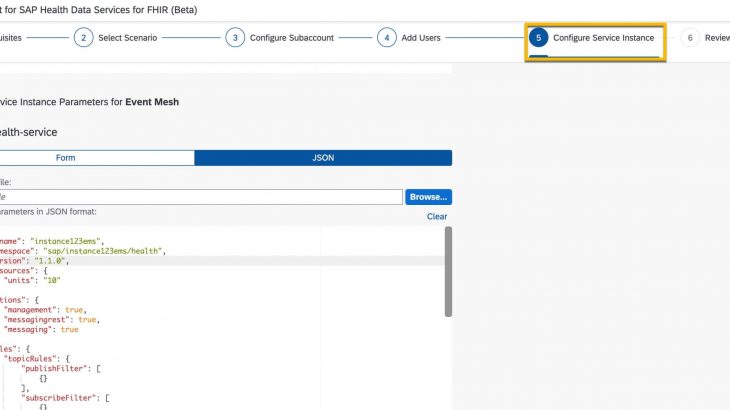
Task: Click the "management": true line
Action: click(45, 309)
